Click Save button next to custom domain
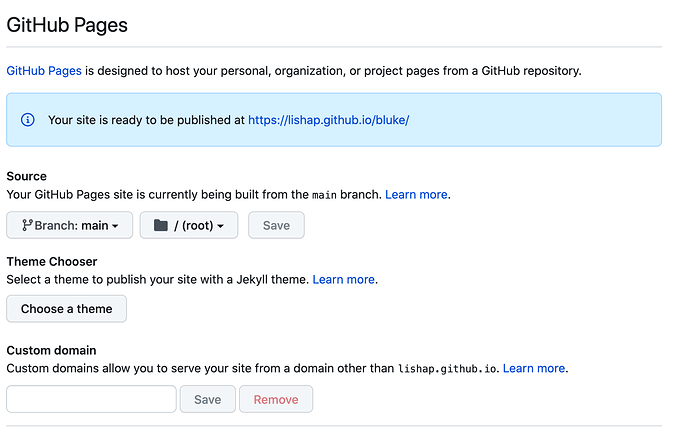The image size is (690, 429). (x=208, y=399)
